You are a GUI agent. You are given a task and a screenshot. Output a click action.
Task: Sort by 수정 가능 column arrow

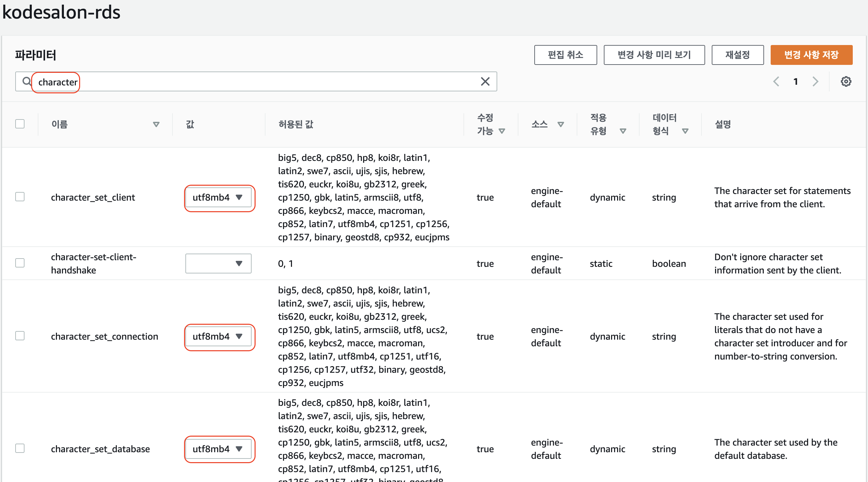(502, 131)
